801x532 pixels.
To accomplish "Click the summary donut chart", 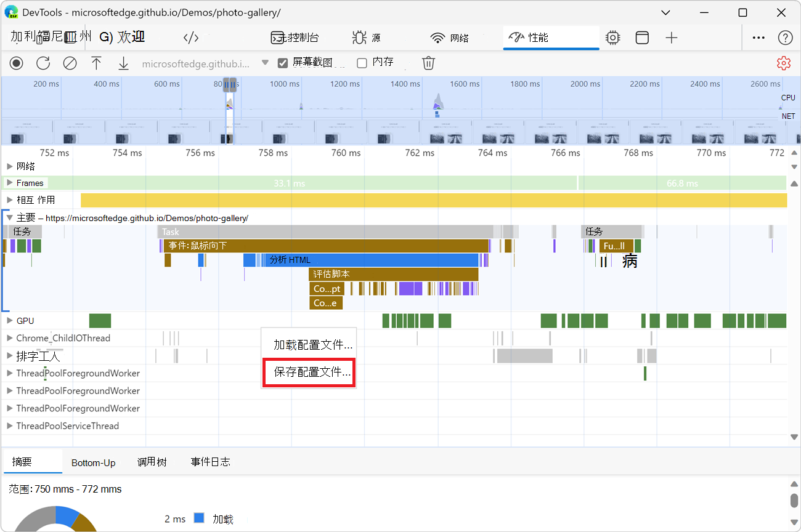I will 55,519.
